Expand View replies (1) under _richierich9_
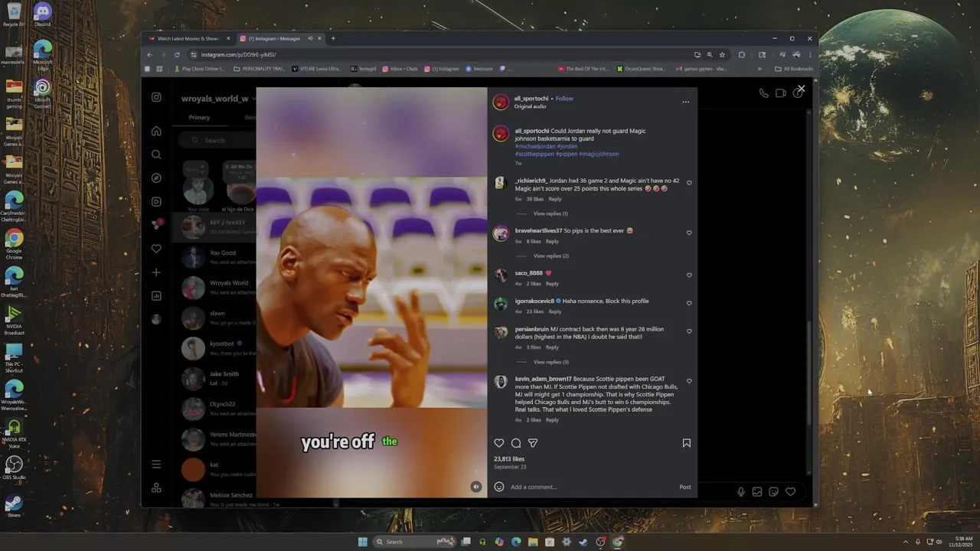 (550, 214)
